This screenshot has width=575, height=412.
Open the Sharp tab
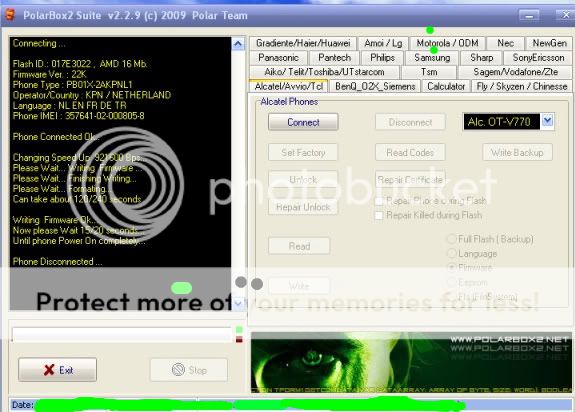pos(481,58)
